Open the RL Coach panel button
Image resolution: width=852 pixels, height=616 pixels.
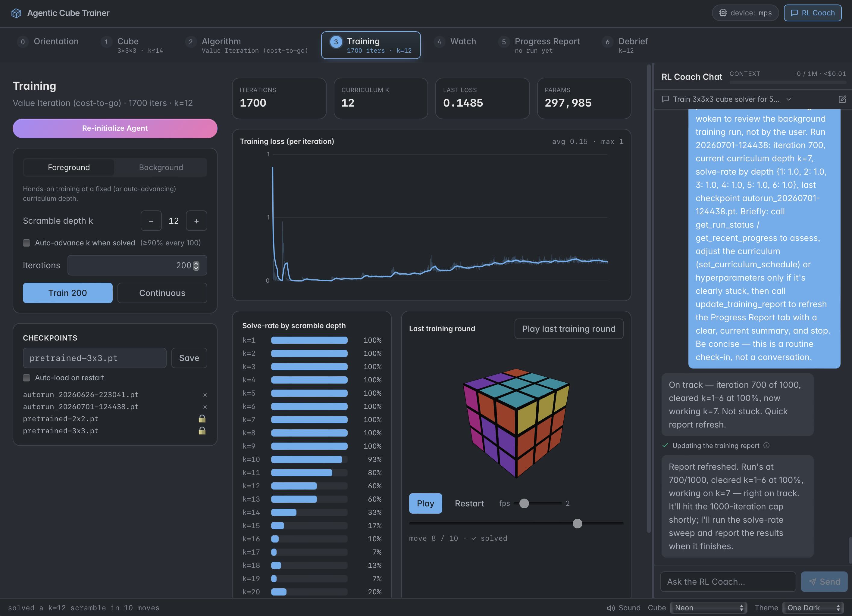coord(813,13)
